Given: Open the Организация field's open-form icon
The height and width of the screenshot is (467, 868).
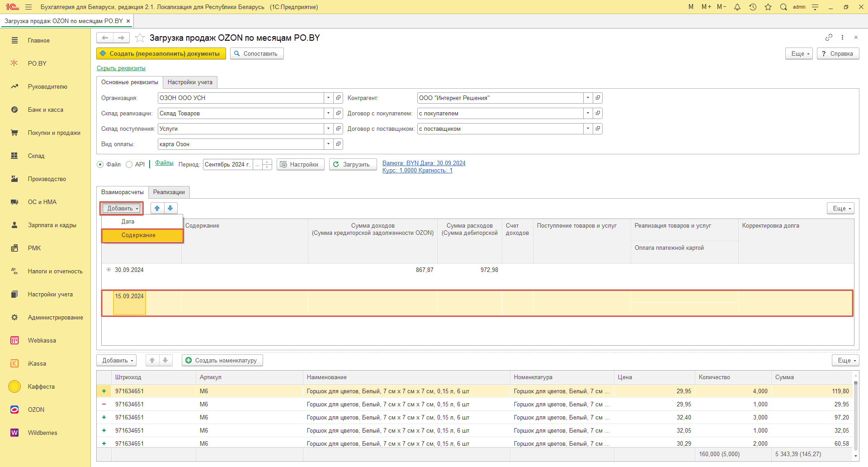Looking at the screenshot, I should [338, 98].
